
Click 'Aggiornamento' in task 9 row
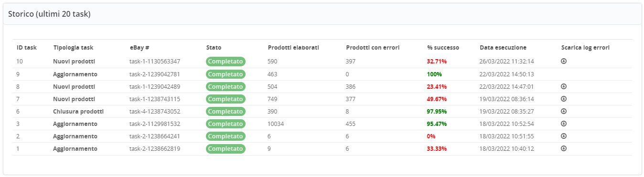[75, 74]
